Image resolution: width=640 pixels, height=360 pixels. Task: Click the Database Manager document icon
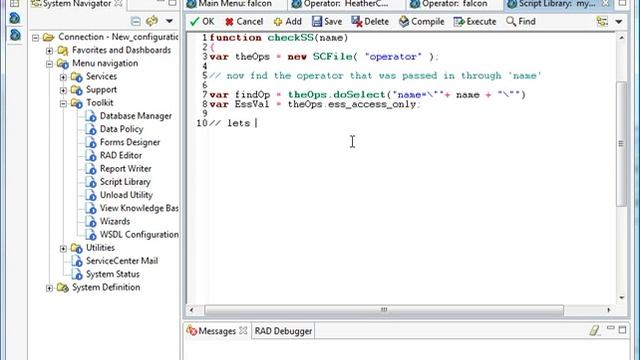click(x=91, y=116)
